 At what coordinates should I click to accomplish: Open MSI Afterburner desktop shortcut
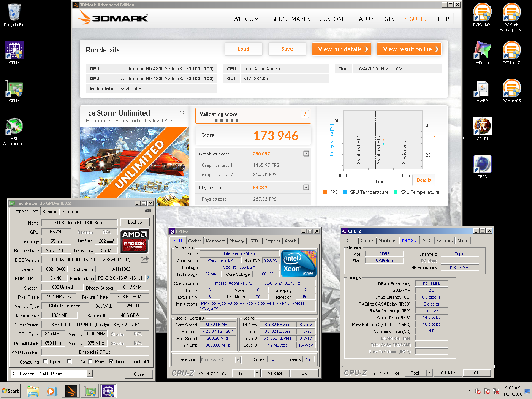coord(14,131)
